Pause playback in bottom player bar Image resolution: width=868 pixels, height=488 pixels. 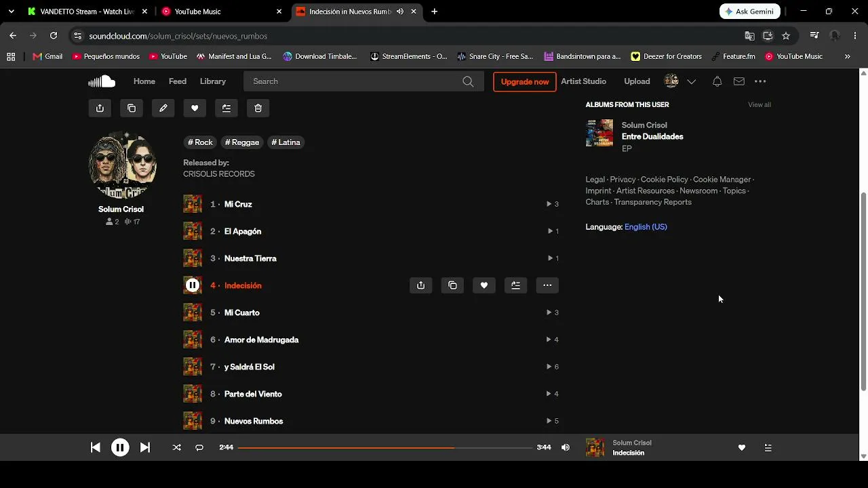click(120, 447)
